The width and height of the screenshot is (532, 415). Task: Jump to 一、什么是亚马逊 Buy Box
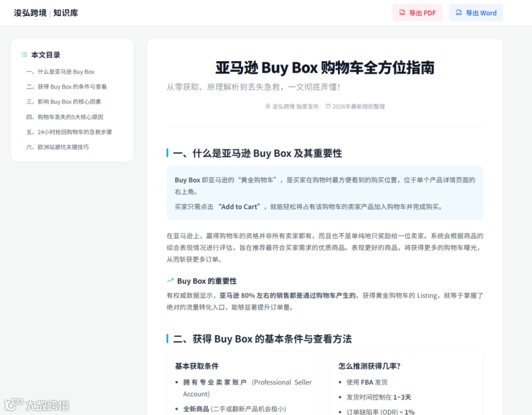pos(61,71)
